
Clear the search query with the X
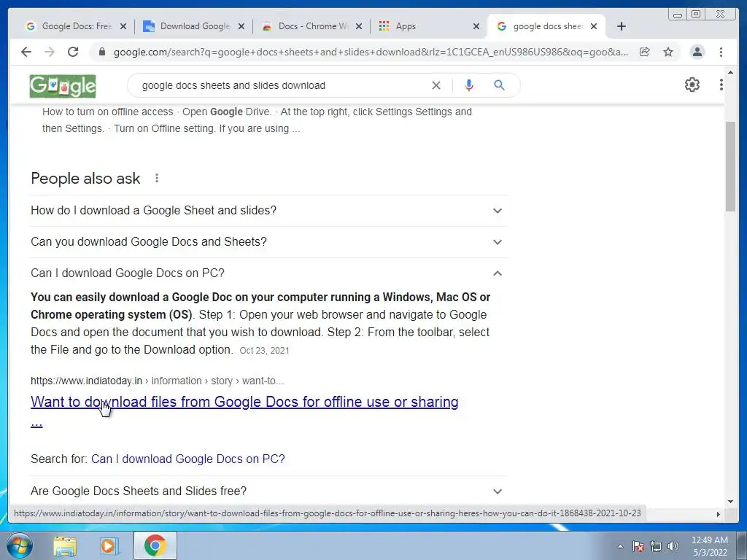coord(436,85)
